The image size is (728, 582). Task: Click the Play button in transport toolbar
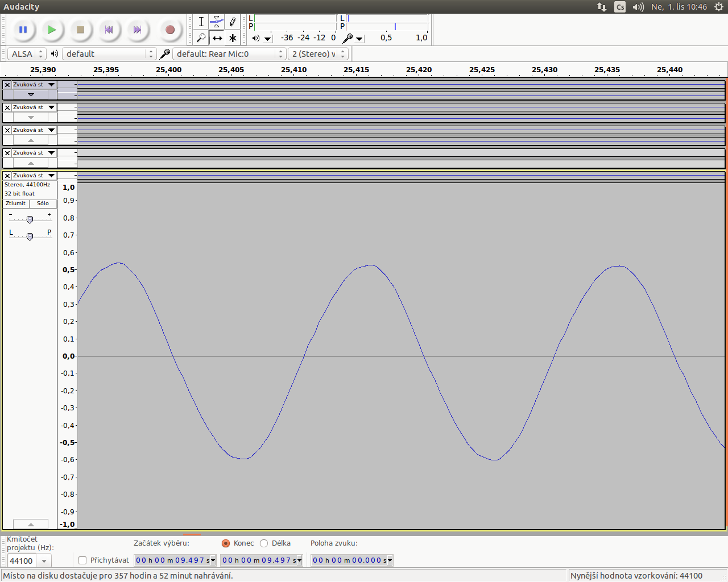pos(52,30)
